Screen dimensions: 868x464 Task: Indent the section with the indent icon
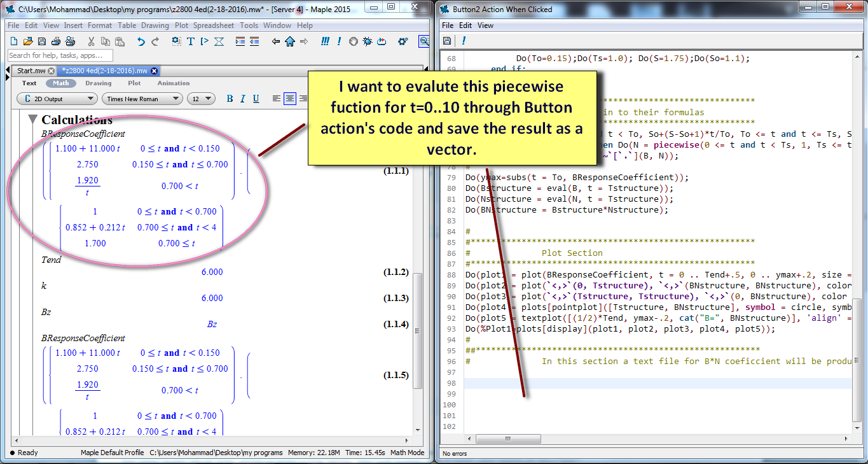click(x=240, y=41)
